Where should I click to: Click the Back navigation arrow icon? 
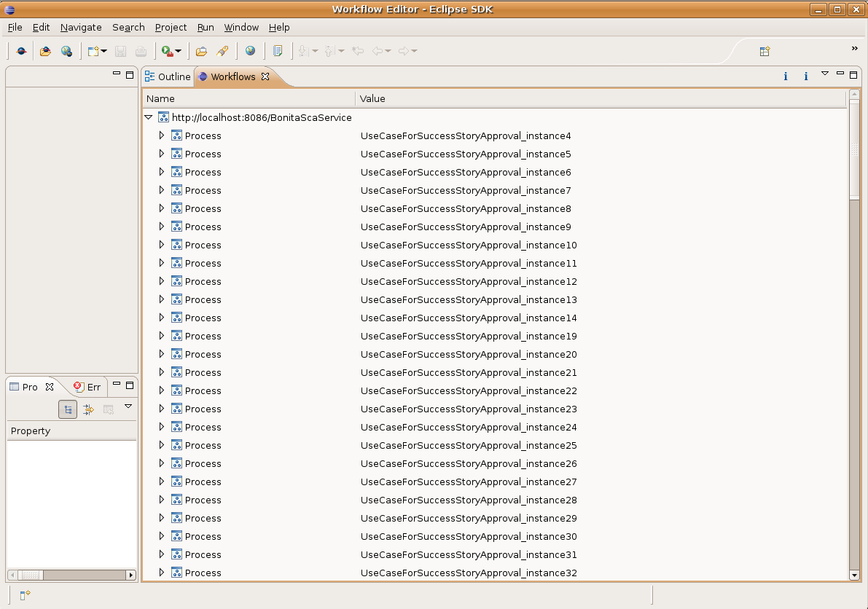(378, 51)
